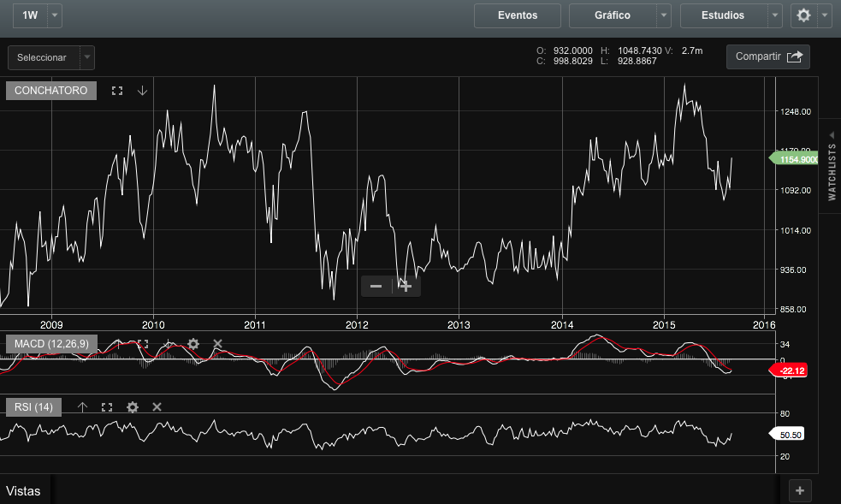
Task: Open MACD study settings gear
Action: tap(193, 344)
